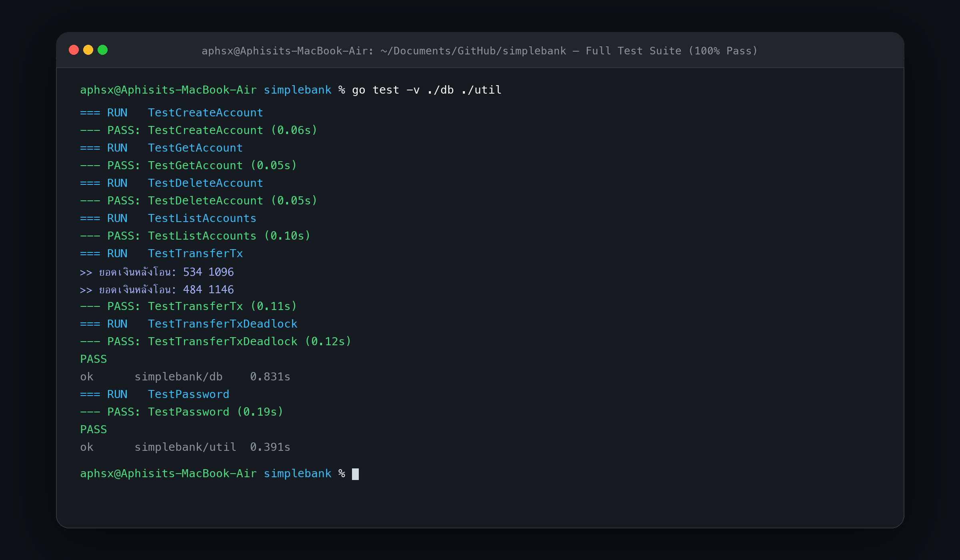Viewport: 960px width, 560px height.
Task: Click the '=== RUN TestTransferTx' line
Action: pos(161,254)
